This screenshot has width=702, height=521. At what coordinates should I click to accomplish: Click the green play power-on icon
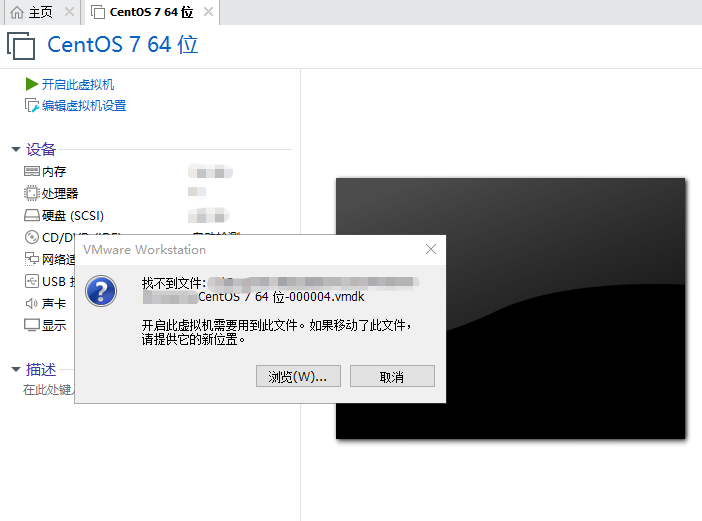(31, 84)
